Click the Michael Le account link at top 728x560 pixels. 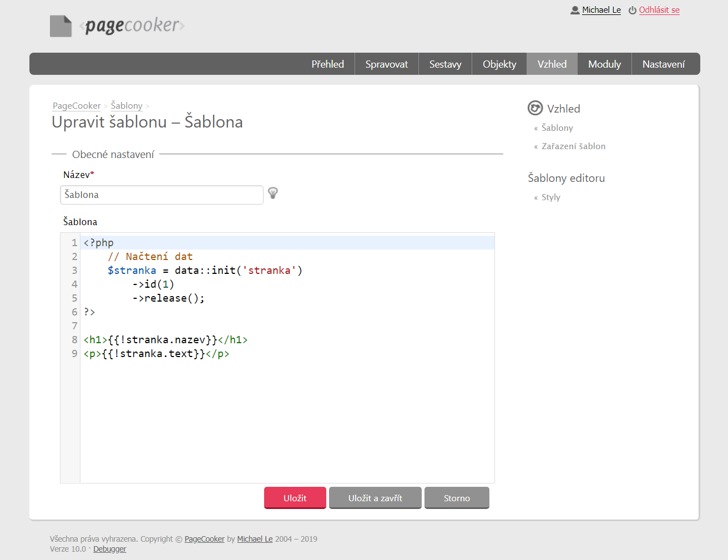click(601, 10)
